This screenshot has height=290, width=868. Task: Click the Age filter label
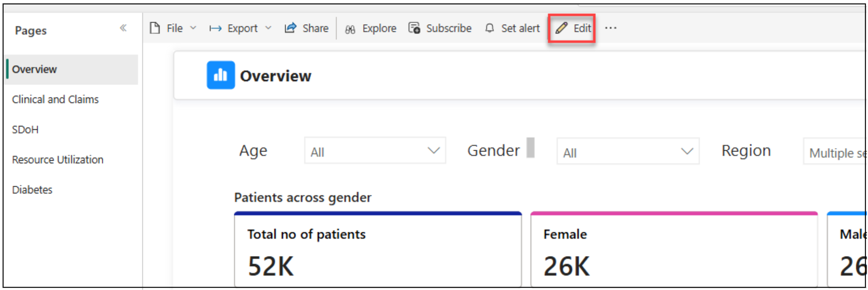253,151
